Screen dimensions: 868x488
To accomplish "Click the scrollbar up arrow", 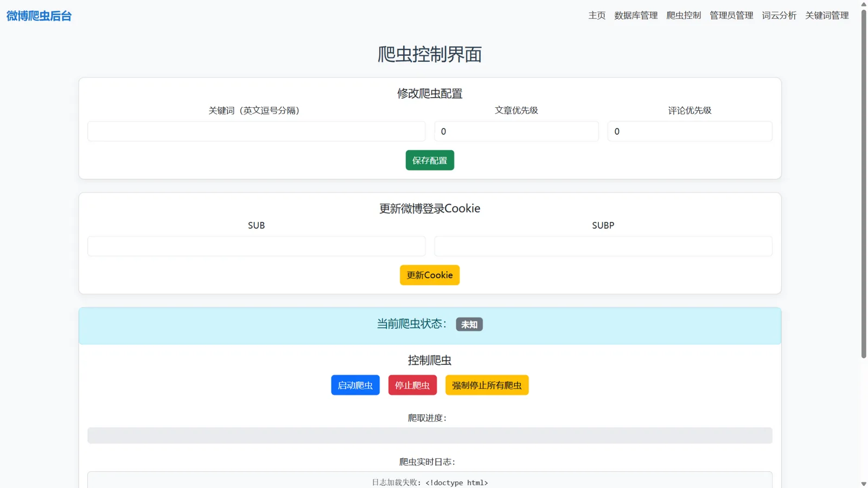I will [x=864, y=4].
